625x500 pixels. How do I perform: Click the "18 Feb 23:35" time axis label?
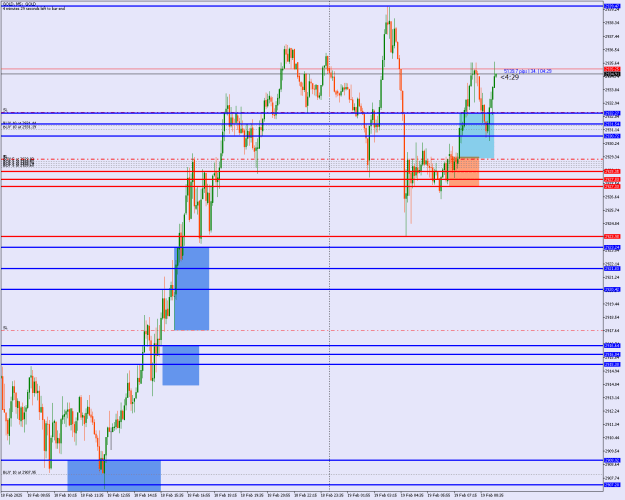[332, 496]
